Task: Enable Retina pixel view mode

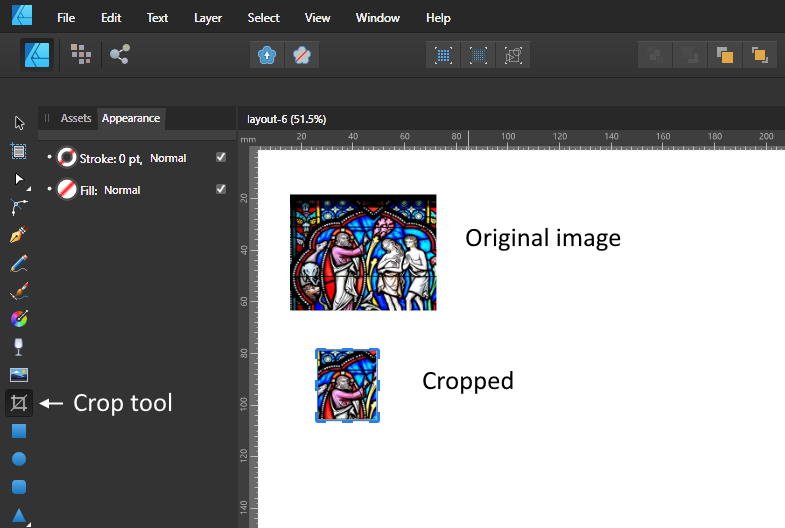Action: click(x=478, y=55)
